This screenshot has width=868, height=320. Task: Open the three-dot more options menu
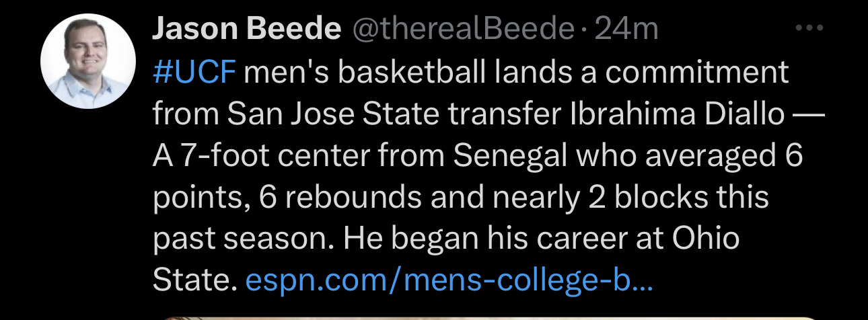(809, 29)
